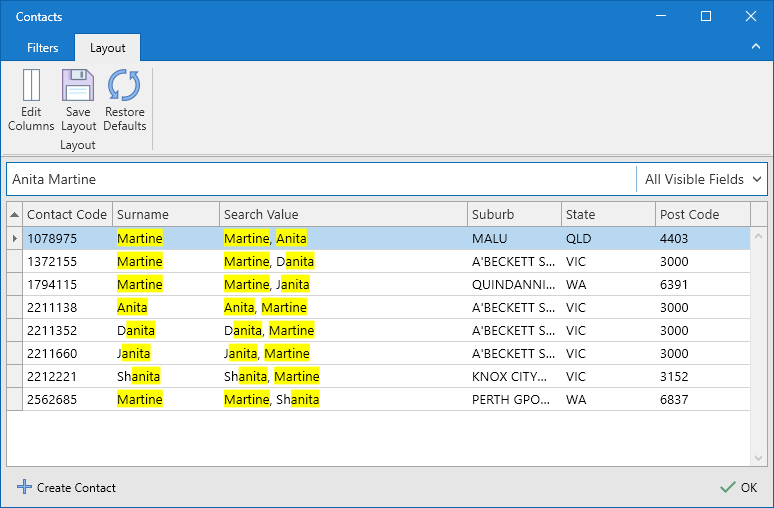774x508 pixels.
Task: Click into the Anita Martine search field
Action: coord(321,179)
